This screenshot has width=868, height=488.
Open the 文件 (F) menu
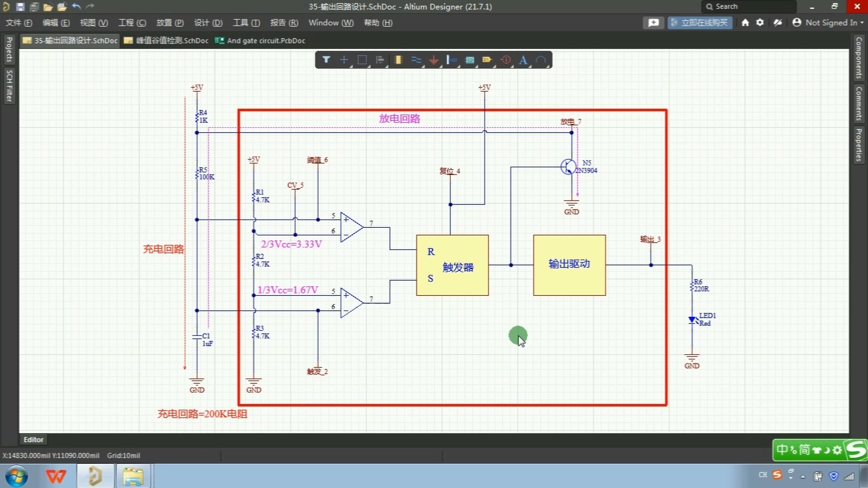coord(19,22)
